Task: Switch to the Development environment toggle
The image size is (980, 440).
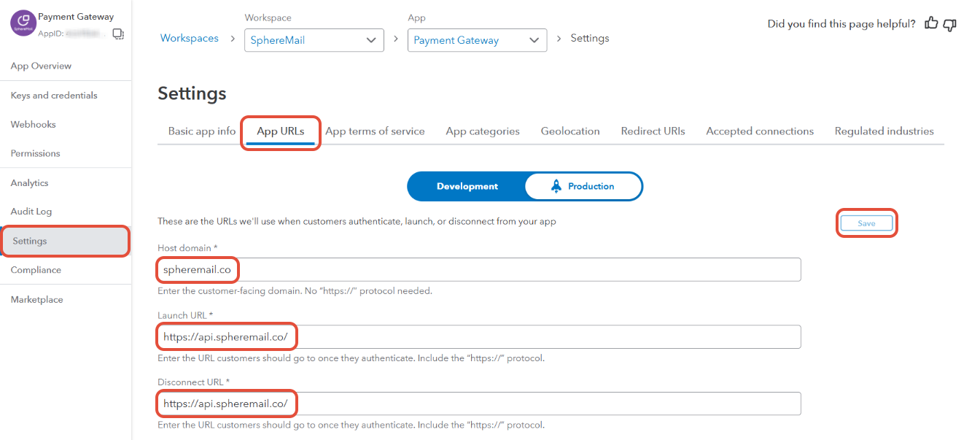Action: (467, 186)
